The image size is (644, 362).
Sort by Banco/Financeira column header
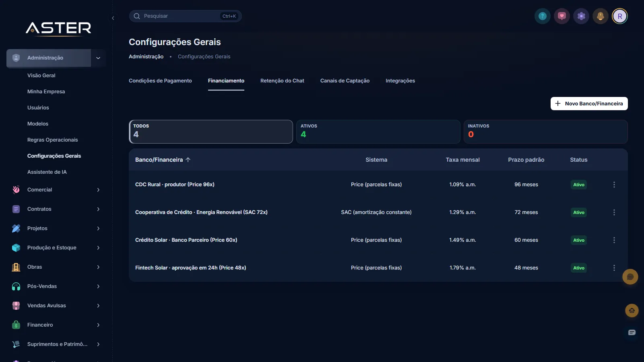coord(163,160)
